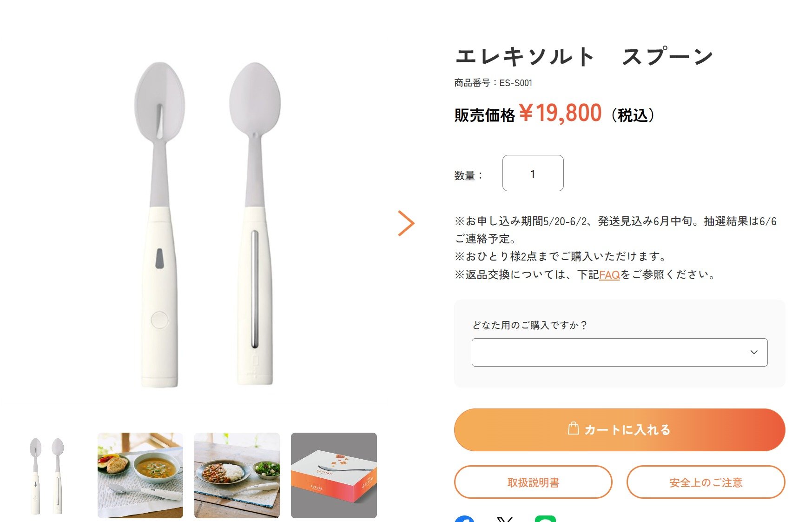Viewport: 812px width, 522px height.
Task: Share the product on LINE
Action: click(545, 519)
